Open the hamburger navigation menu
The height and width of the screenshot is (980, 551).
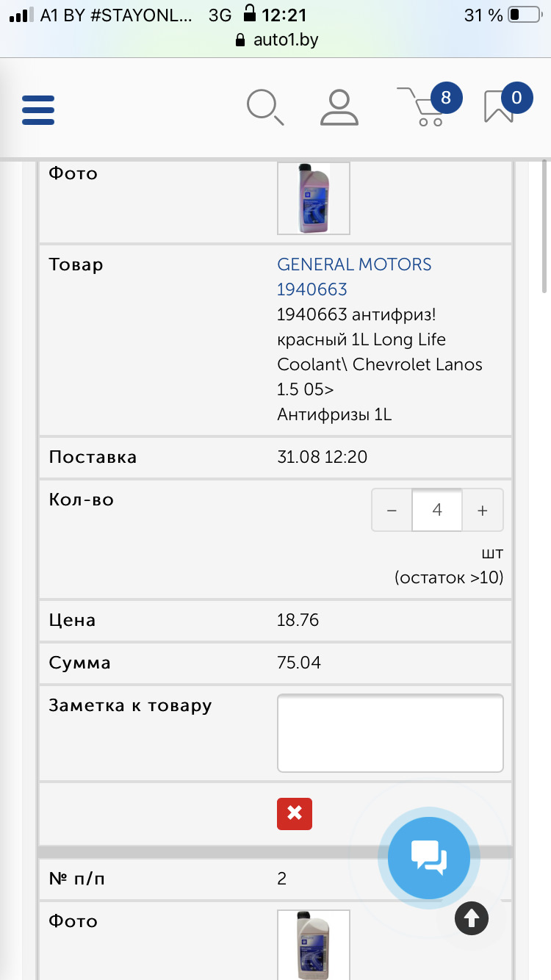pos(38,109)
